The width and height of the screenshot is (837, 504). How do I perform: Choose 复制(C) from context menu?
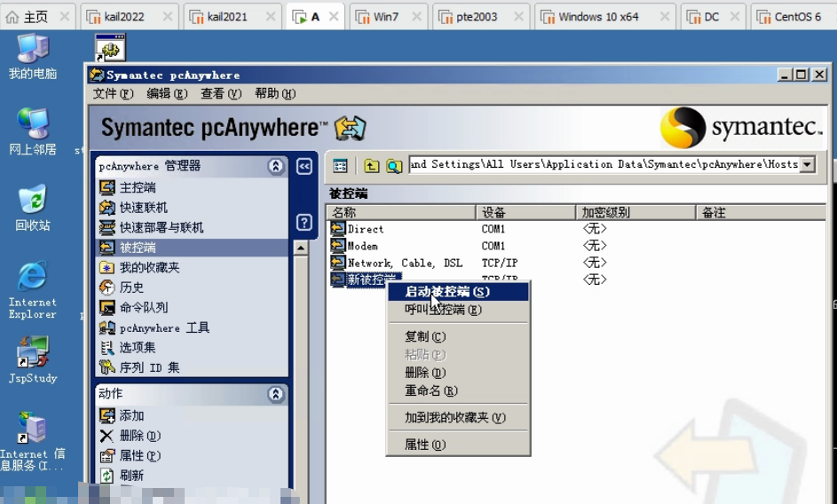[x=458, y=336]
